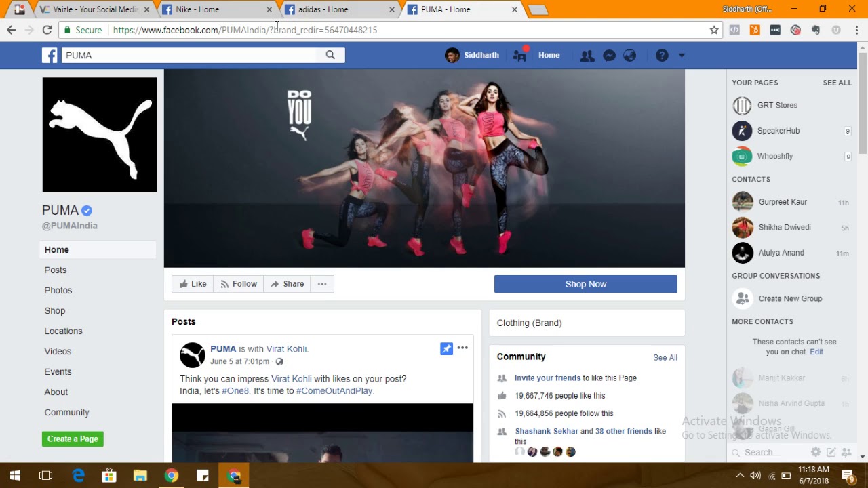Screen dimensions: 868x488
Task: Open Notifications globe icon
Action: click(x=630, y=56)
